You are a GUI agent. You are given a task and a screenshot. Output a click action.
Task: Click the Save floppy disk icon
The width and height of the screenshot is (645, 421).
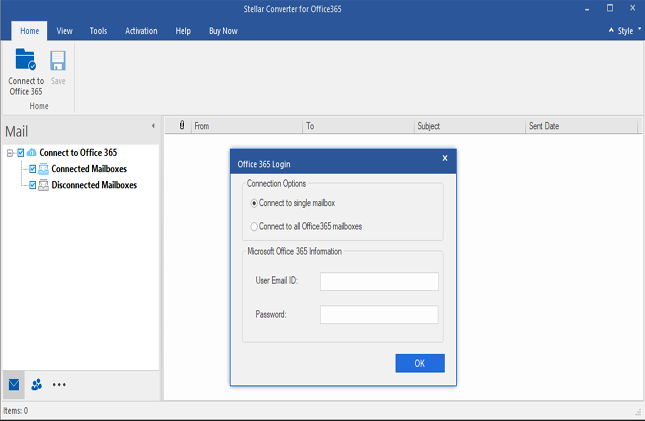(x=58, y=61)
